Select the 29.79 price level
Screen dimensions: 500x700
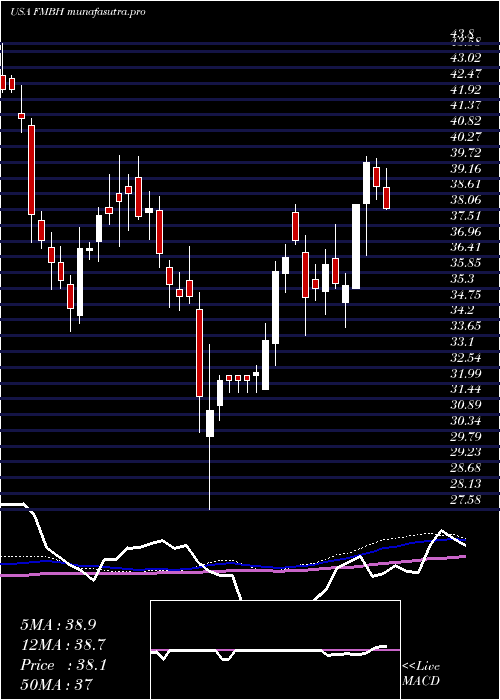click(464, 436)
